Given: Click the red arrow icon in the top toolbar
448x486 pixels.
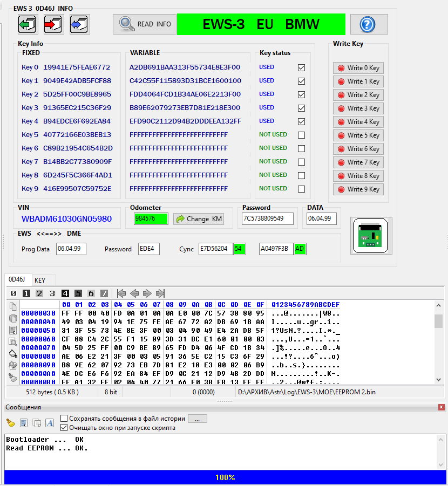Looking at the screenshot, I should (x=53, y=24).
